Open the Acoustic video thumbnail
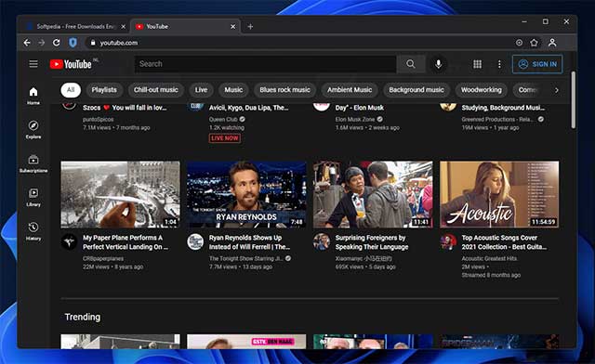The height and width of the screenshot is (364, 595). tap(499, 194)
